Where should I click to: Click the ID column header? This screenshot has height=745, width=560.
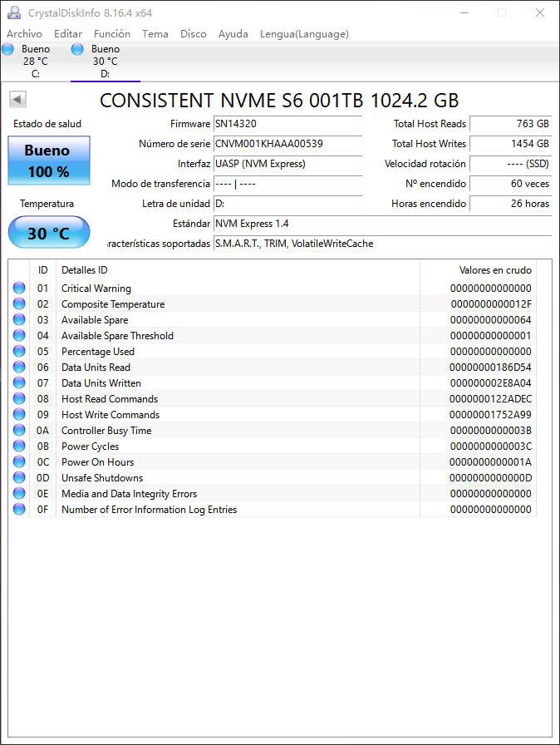click(x=42, y=270)
